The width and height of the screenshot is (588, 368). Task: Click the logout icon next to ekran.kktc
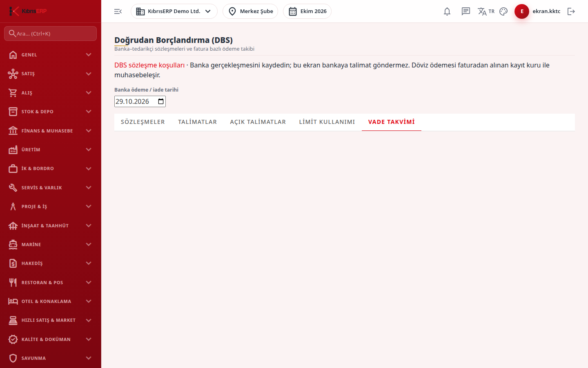[x=571, y=11]
